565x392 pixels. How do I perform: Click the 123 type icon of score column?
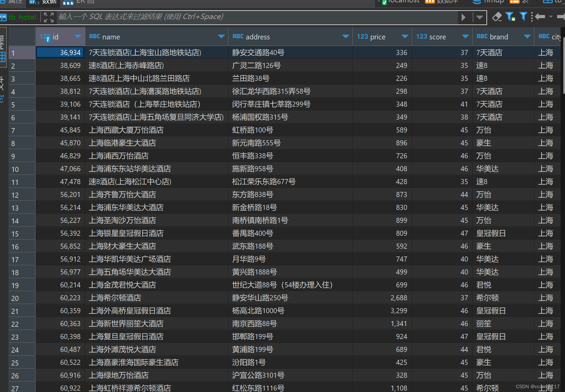tap(422, 37)
